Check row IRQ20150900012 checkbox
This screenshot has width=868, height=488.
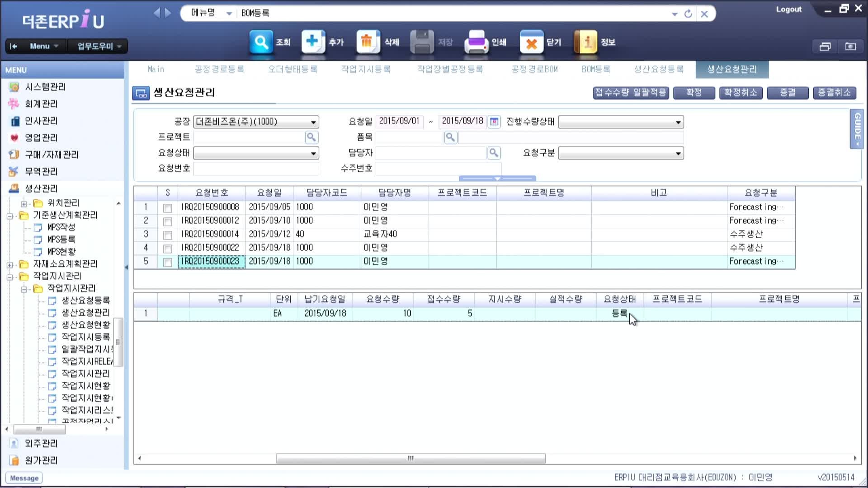168,221
